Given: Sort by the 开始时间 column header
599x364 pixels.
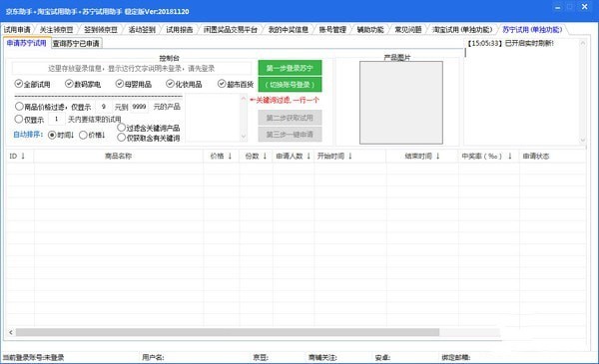Looking at the screenshot, I should point(350,156).
